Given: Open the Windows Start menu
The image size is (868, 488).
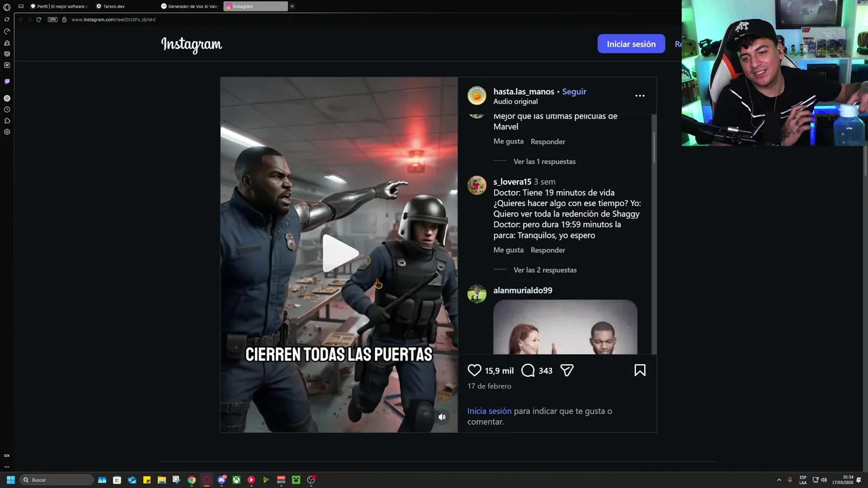Looking at the screenshot, I should pos(10,480).
